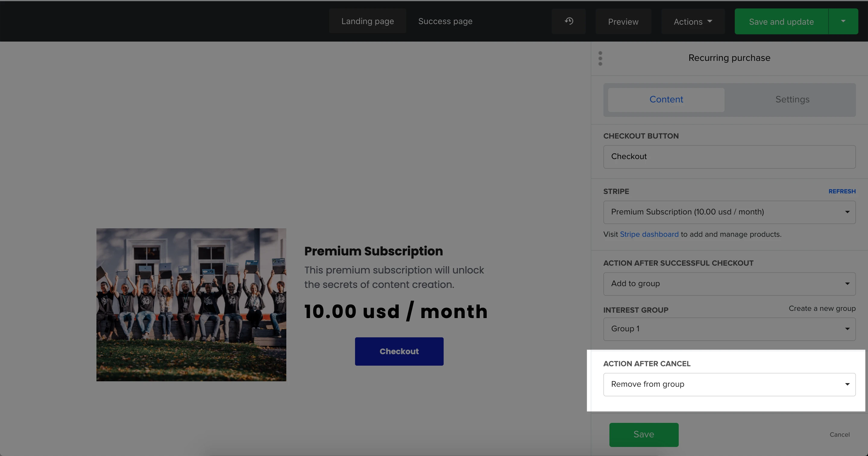Switch to the Landing page tab
The width and height of the screenshot is (868, 456).
click(367, 21)
